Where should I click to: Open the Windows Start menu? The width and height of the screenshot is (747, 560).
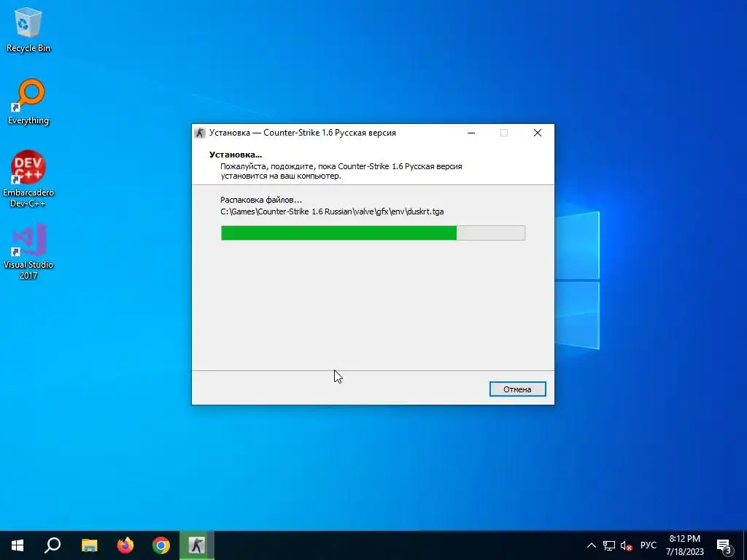[x=18, y=545]
